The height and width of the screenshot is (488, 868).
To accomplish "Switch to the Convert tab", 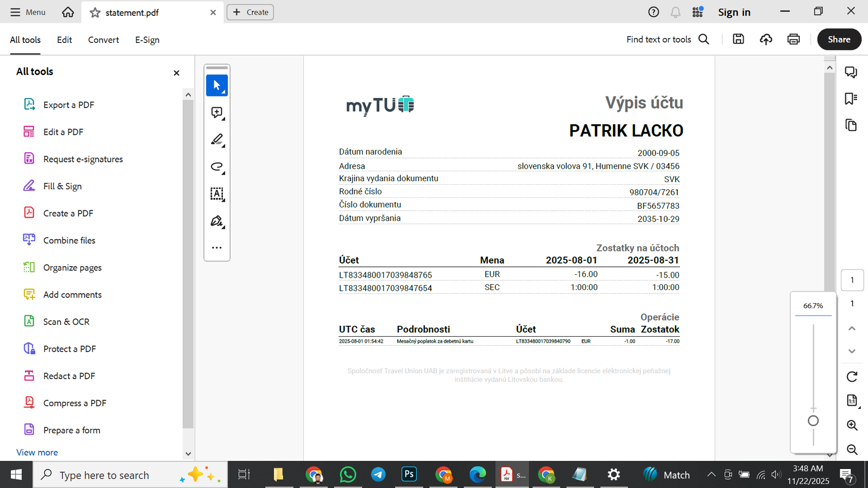I will point(103,39).
